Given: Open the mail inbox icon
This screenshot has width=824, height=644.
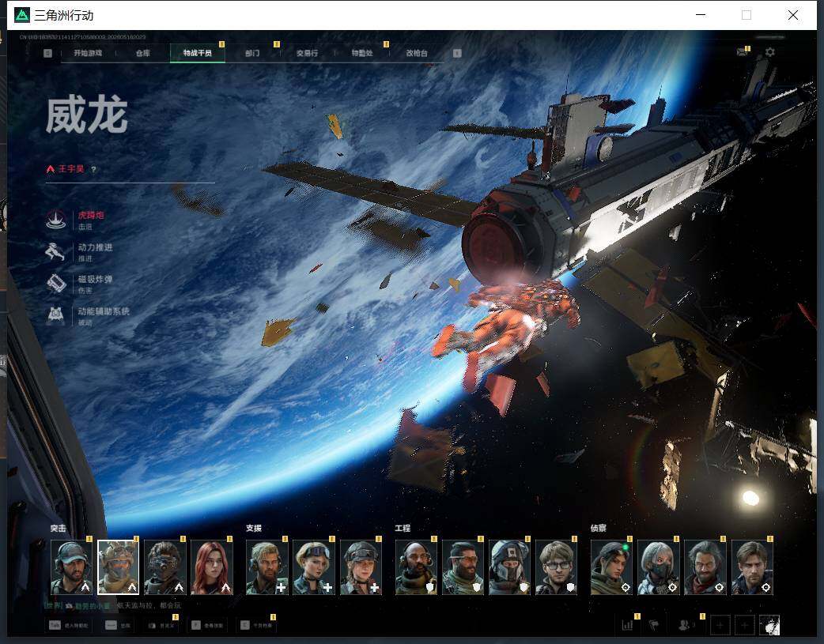Looking at the screenshot, I should click(742, 52).
